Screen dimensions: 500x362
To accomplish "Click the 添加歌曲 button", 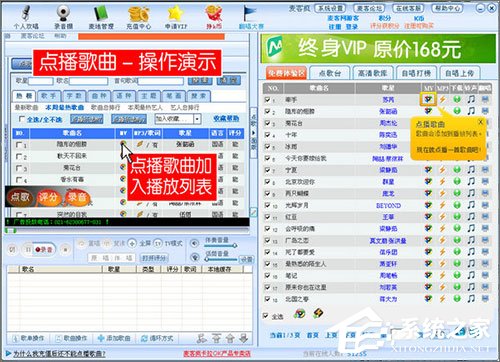I will (114, 338).
